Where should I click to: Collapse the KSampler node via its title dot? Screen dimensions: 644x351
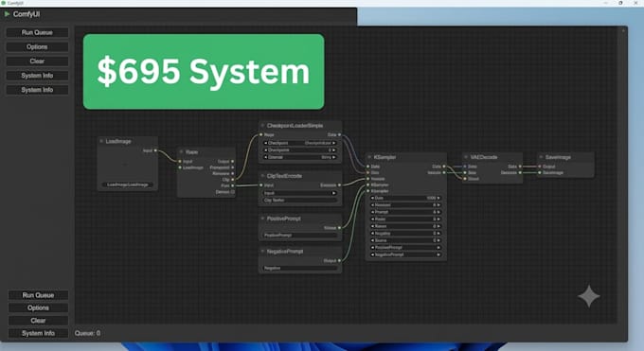[369, 157]
